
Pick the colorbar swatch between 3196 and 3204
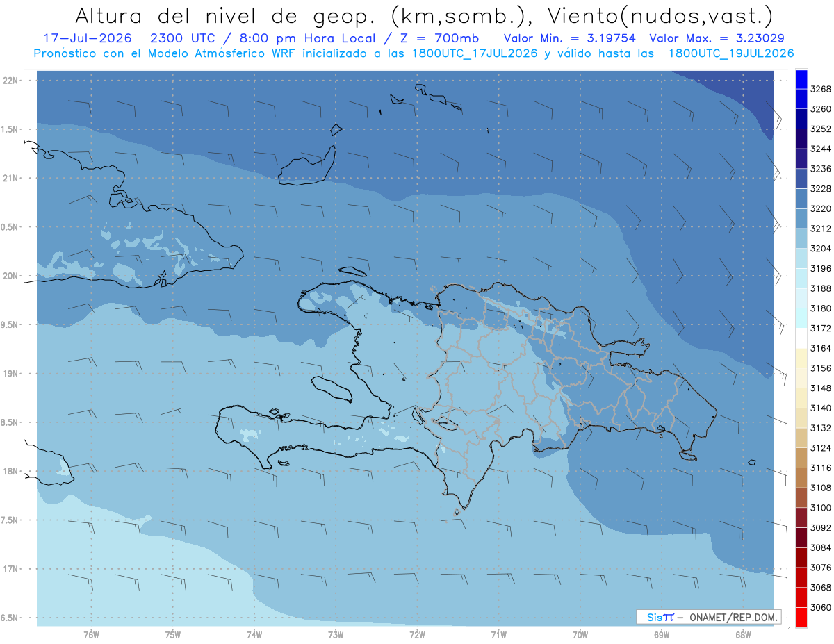801,258
